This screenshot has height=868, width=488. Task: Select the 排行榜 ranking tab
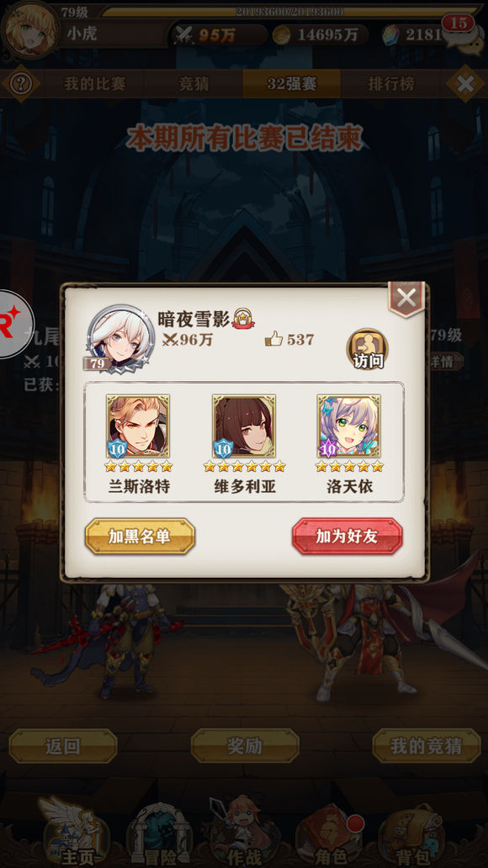click(390, 84)
